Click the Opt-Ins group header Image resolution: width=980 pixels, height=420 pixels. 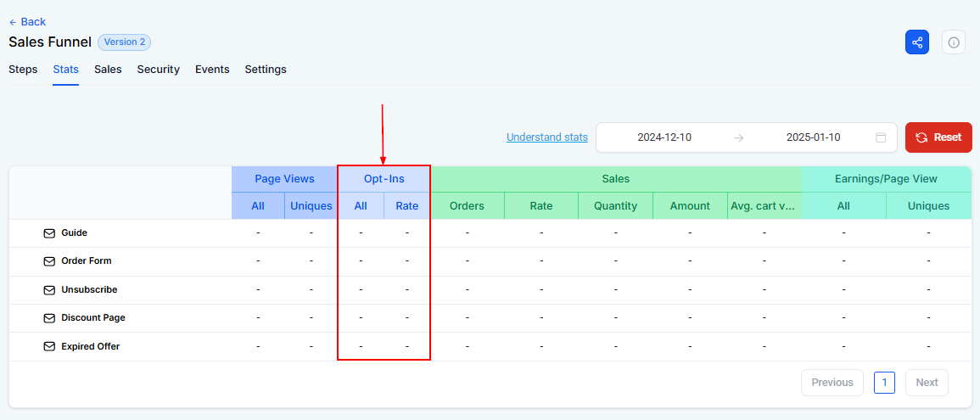pyautogui.click(x=384, y=179)
